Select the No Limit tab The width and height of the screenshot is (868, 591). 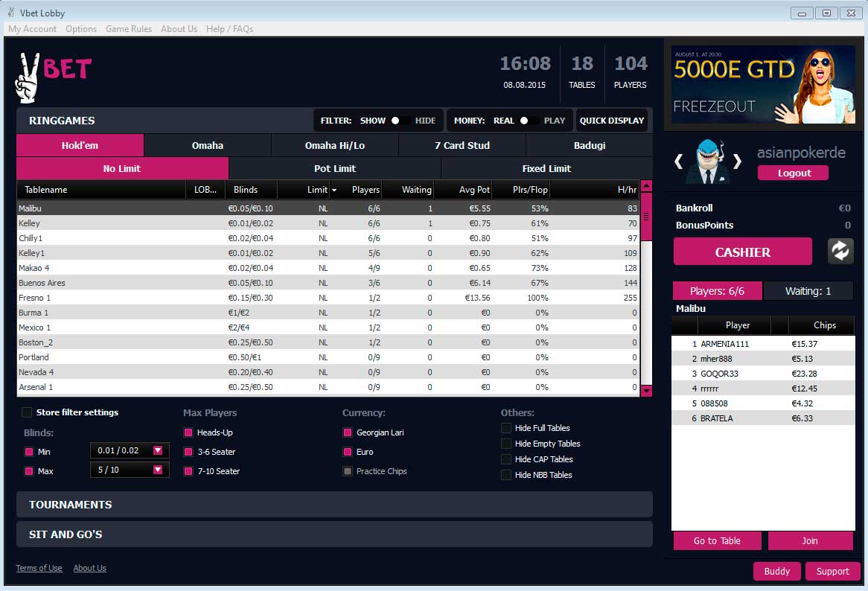point(122,169)
